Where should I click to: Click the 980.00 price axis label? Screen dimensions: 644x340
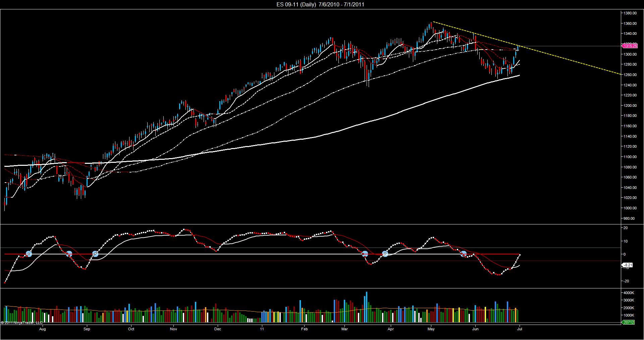click(629, 218)
